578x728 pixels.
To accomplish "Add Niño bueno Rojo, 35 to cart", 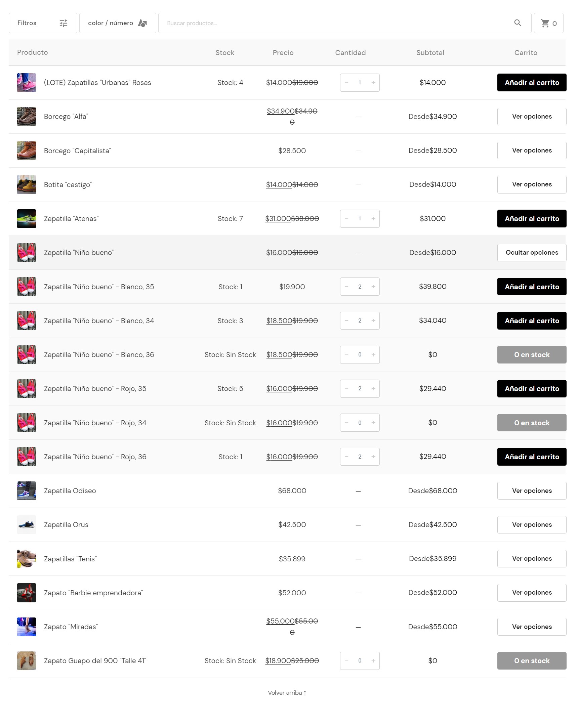I will pos(532,389).
